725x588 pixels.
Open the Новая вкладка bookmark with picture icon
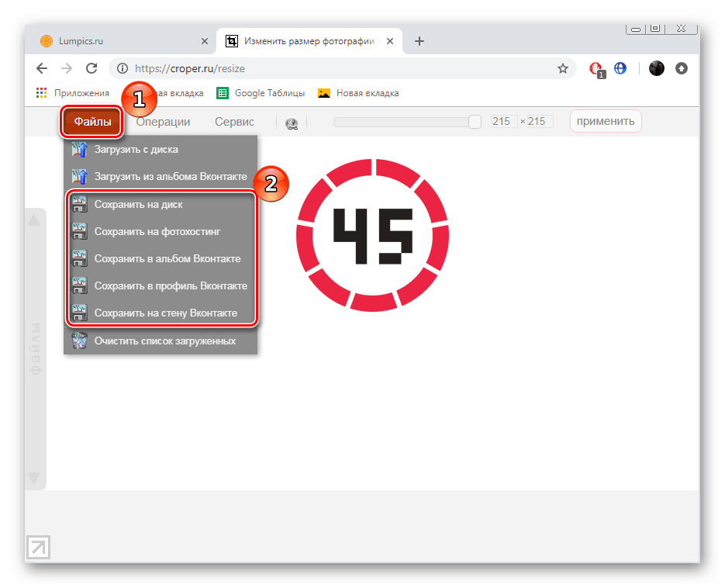tap(358, 93)
